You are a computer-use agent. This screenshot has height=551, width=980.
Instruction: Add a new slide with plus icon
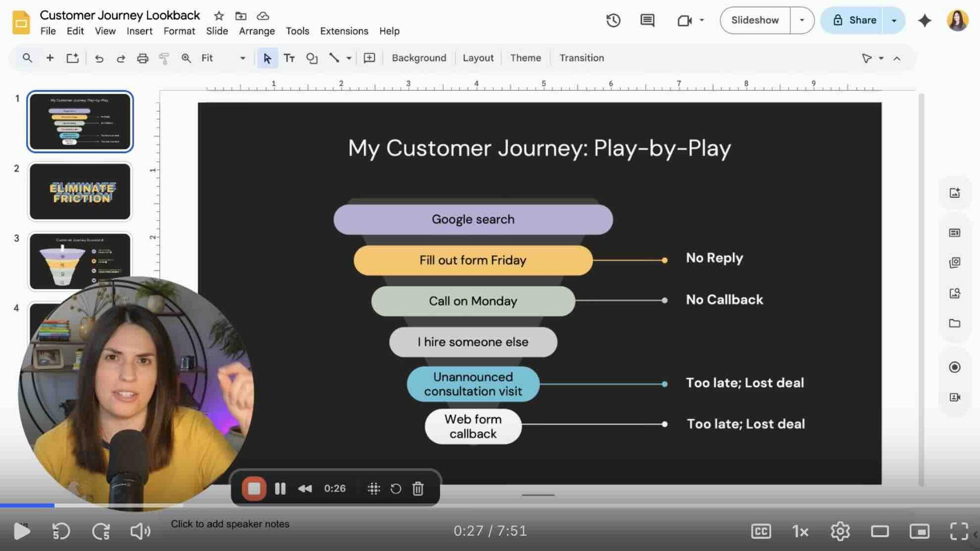click(50, 58)
